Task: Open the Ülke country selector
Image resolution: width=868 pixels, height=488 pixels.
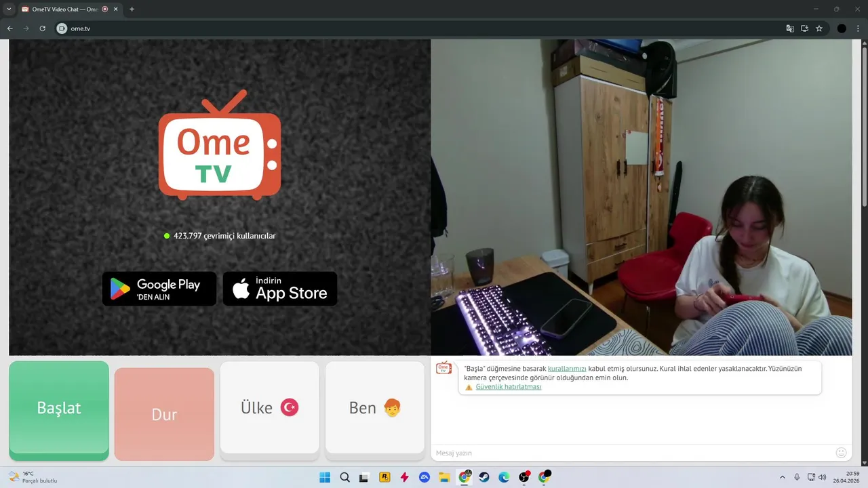Action: click(x=269, y=407)
